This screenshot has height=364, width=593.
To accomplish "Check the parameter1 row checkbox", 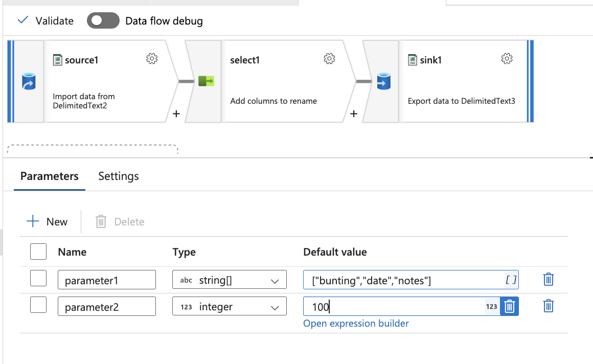I will (38, 279).
